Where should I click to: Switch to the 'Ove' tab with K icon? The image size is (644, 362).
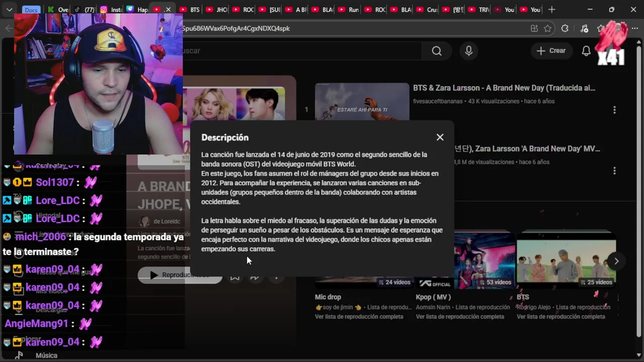(x=58, y=10)
